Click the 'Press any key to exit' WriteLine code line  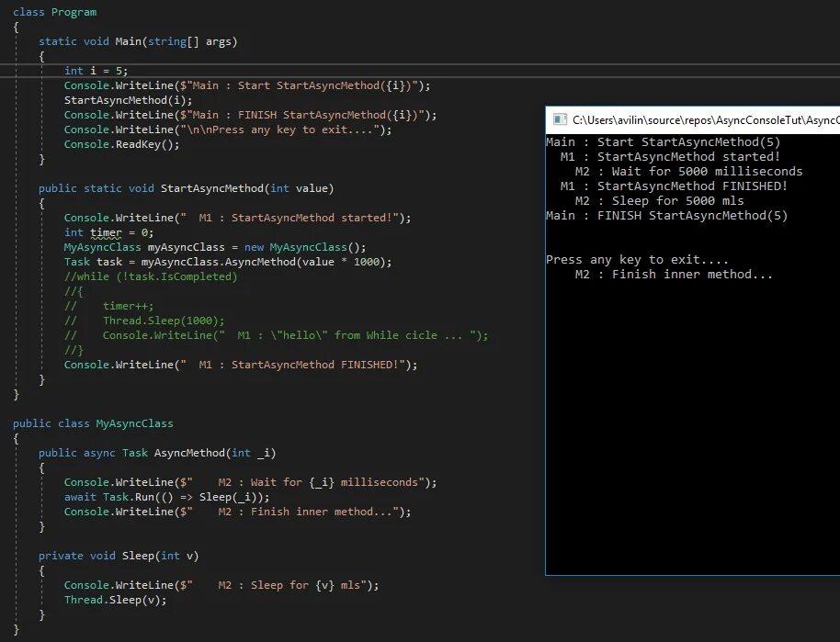(228, 130)
